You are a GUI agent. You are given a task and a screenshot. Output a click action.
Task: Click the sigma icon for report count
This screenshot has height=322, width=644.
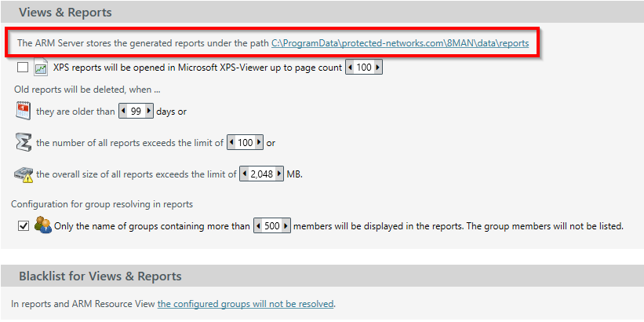click(23, 143)
